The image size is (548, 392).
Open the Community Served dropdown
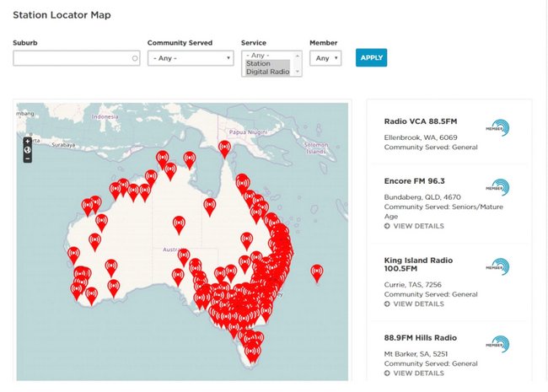(191, 58)
